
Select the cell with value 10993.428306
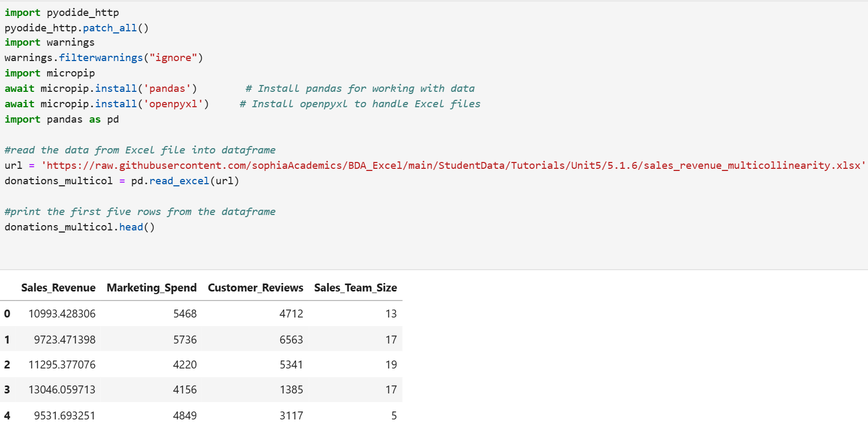click(62, 314)
